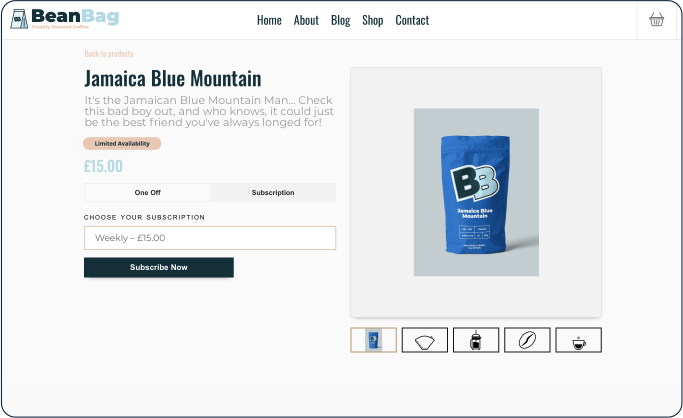Follow the Back to products link
The height and width of the screenshot is (418, 683).
coord(109,54)
